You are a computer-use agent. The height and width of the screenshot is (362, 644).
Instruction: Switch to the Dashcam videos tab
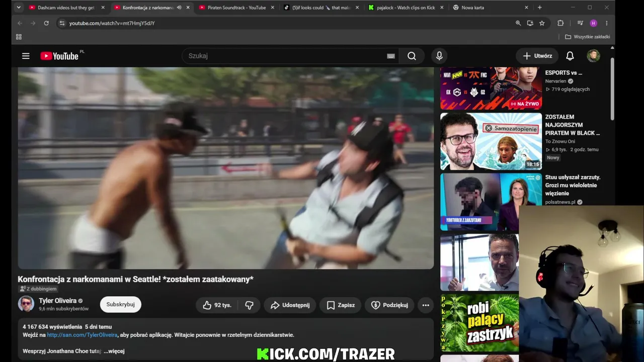click(x=66, y=8)
